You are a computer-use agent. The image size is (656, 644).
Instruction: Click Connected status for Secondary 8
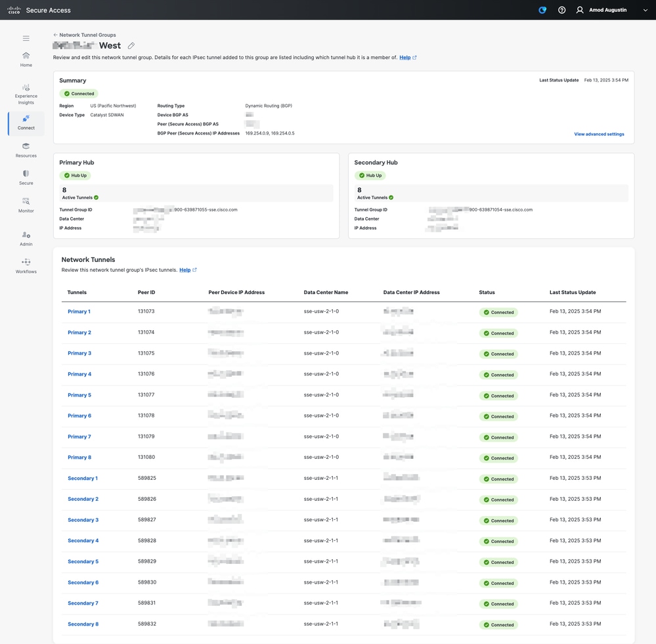498,625
